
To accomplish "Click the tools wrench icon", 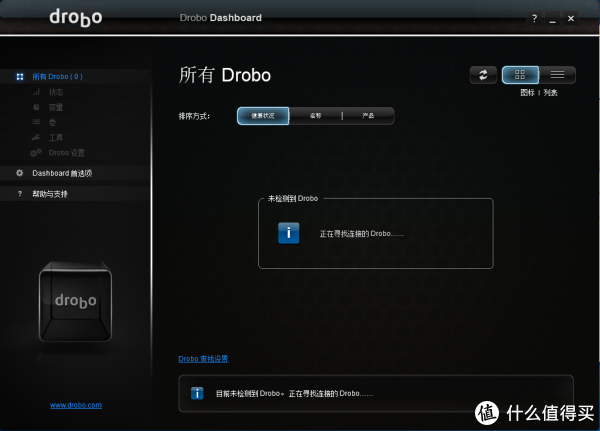I will 36,137.
